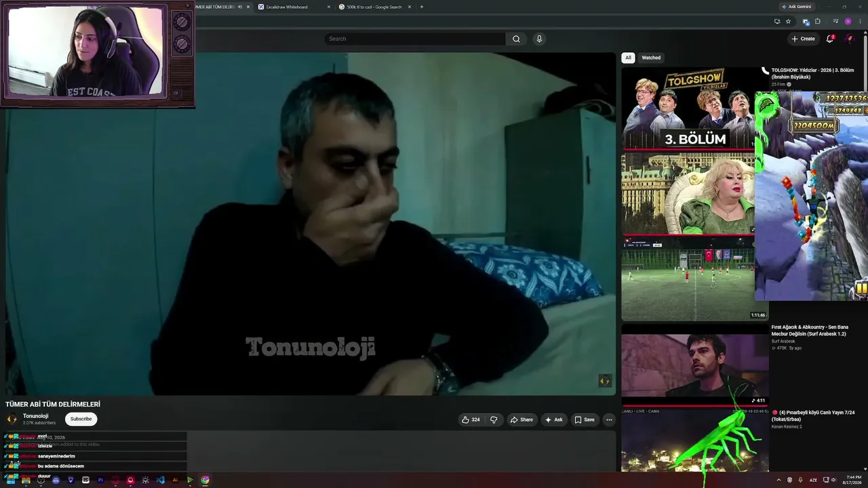Open the YouTube account avatar menu
The width and height of the screenshot is (868, 488).
tap(849, 39)
